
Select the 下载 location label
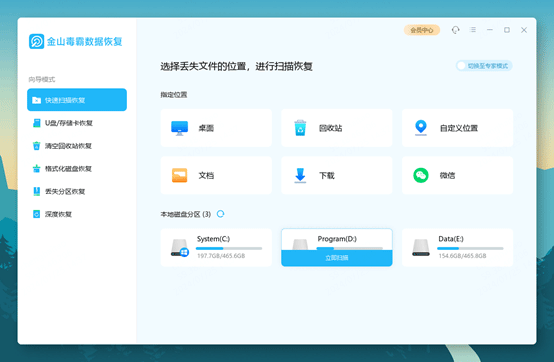(x=327, y=176)
